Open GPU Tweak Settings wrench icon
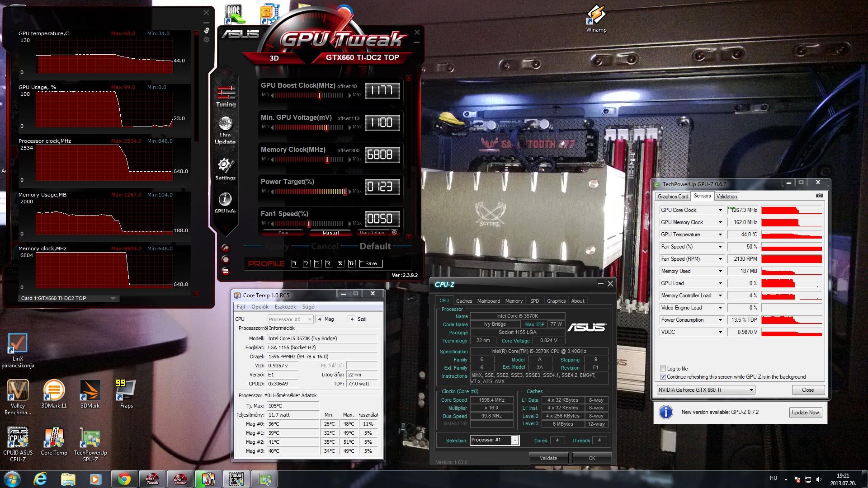Screen dimensions: 868x488 coord(225,169)
